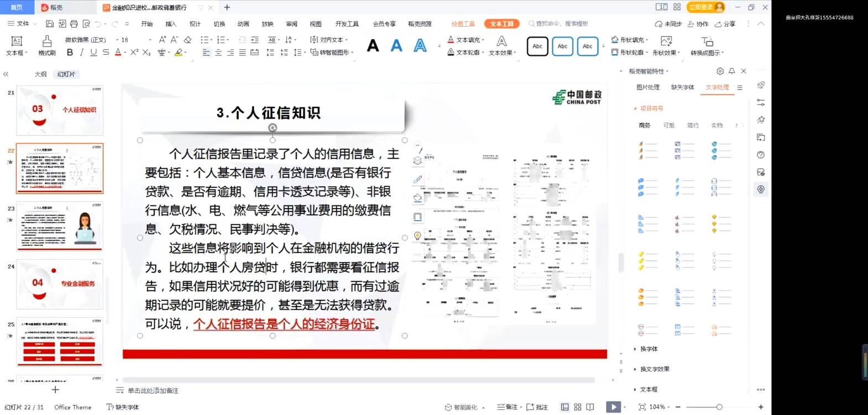Expand the 换字体 section

649,349
